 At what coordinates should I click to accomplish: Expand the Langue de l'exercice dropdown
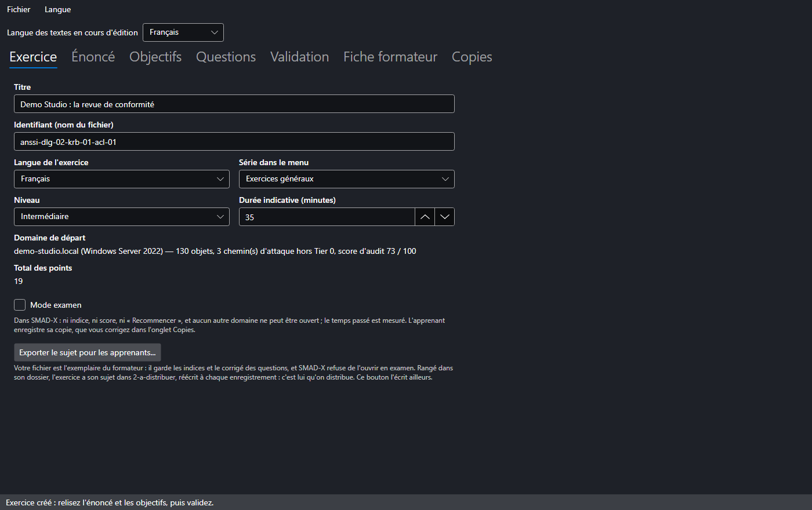(122, 179)
